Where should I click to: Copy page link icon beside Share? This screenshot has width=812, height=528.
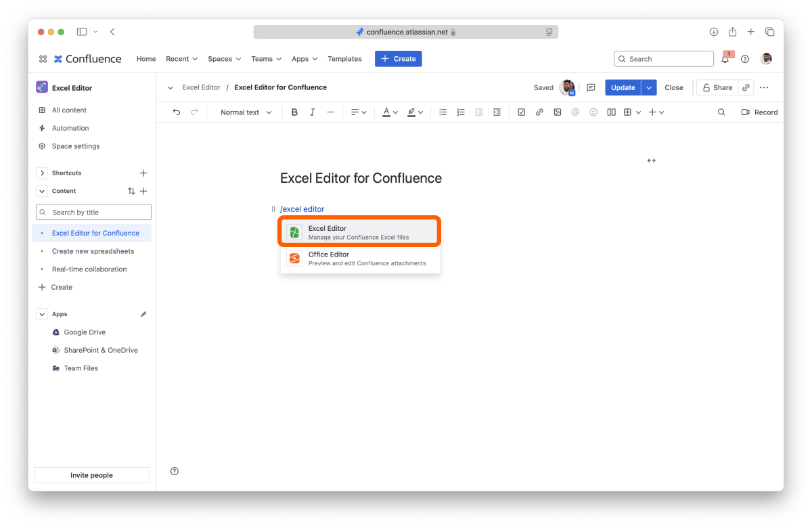[746, 87]
